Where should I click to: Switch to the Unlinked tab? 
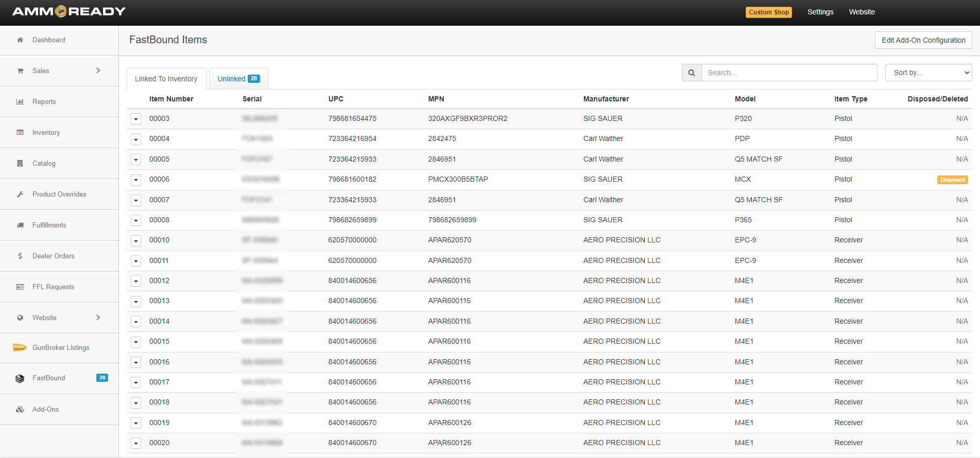[x=238, y=79]
